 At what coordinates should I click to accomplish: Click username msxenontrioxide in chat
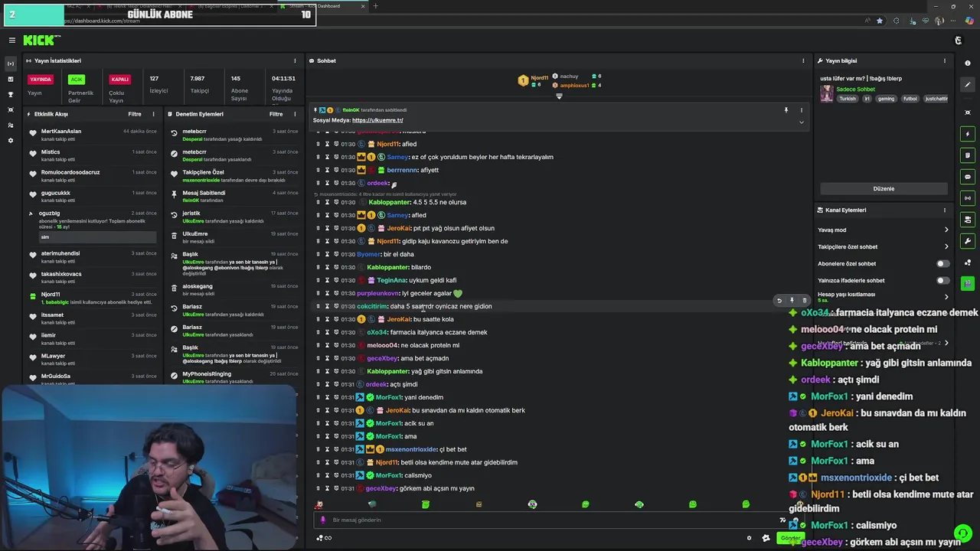coord(411,450)
